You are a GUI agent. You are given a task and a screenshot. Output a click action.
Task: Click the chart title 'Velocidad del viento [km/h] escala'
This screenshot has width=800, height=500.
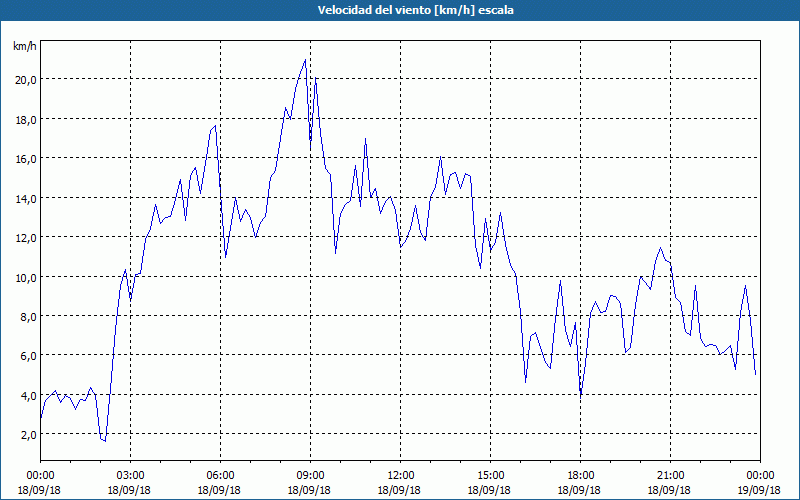[415, 10]
